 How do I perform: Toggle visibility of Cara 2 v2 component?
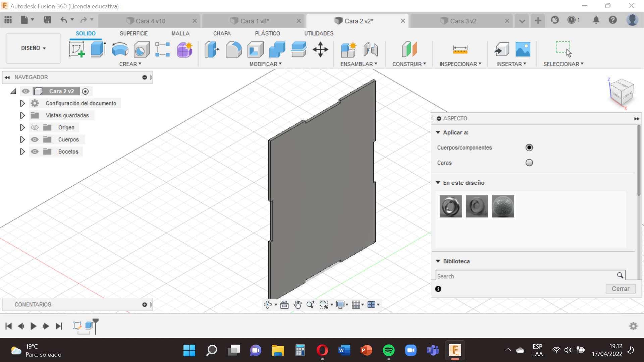(x=25, y=91)
